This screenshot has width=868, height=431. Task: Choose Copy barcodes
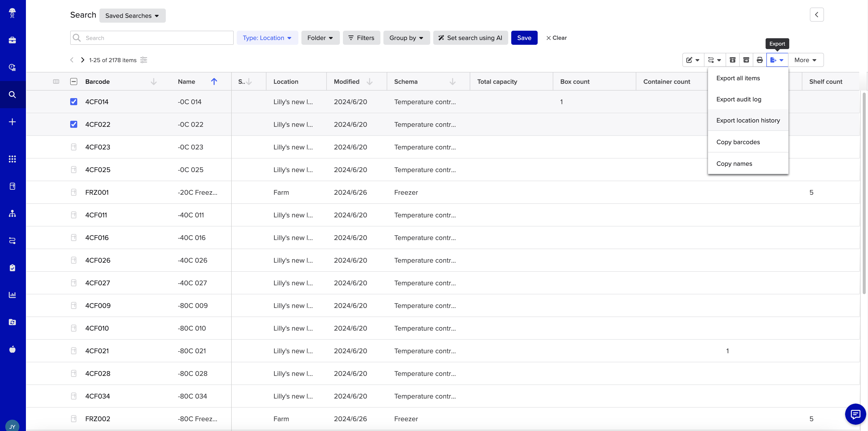pyautogui.click(x=748, y=142)
